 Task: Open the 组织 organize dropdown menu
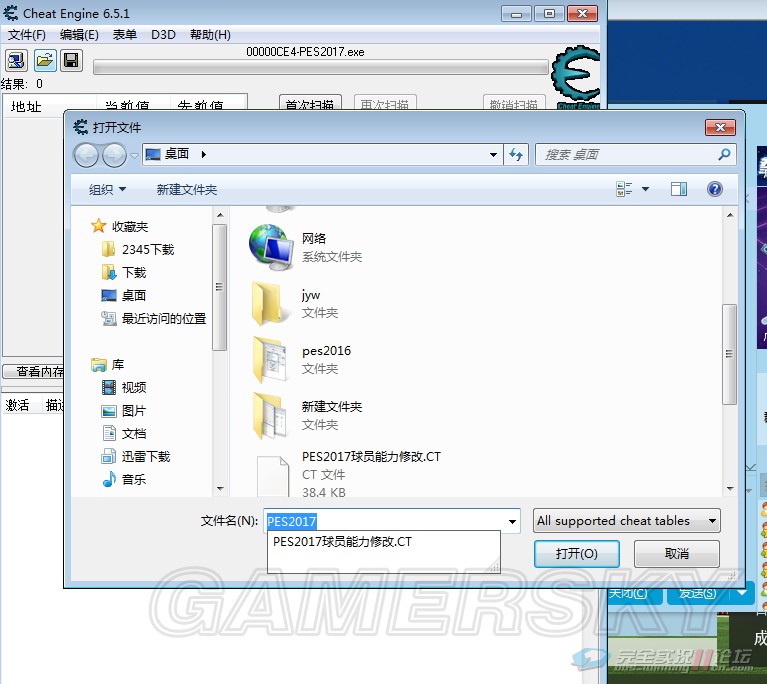click(107, 189)
